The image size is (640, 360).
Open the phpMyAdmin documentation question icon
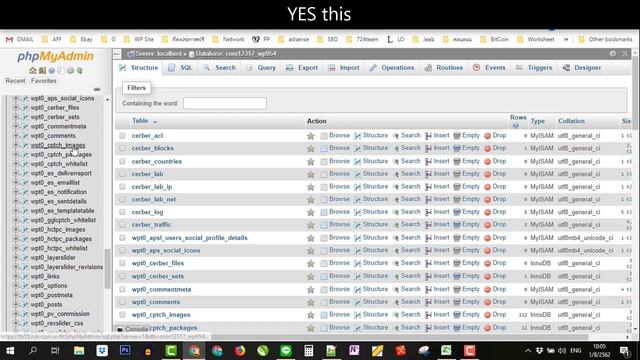click(x=51, y=71)
